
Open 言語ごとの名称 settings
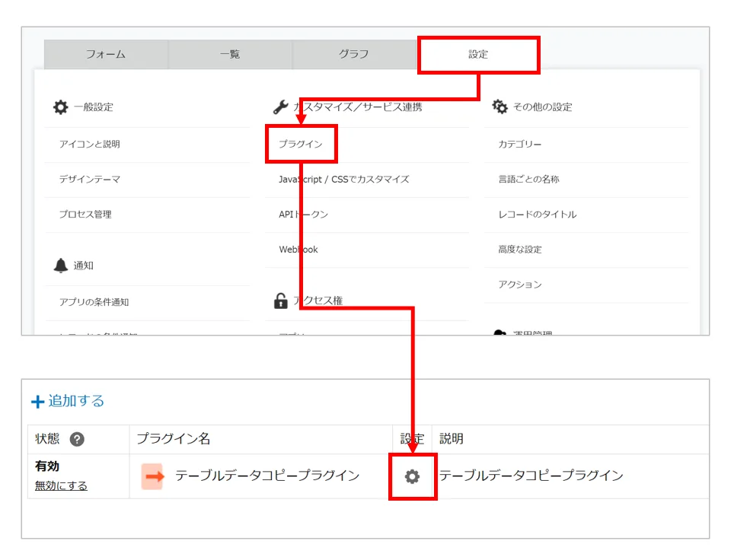528,179
